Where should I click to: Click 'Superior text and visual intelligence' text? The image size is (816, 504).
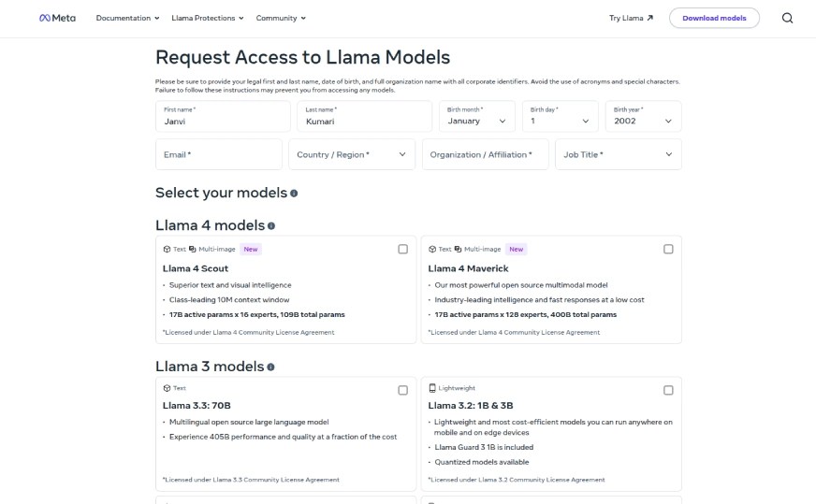(x=230, y=285)
